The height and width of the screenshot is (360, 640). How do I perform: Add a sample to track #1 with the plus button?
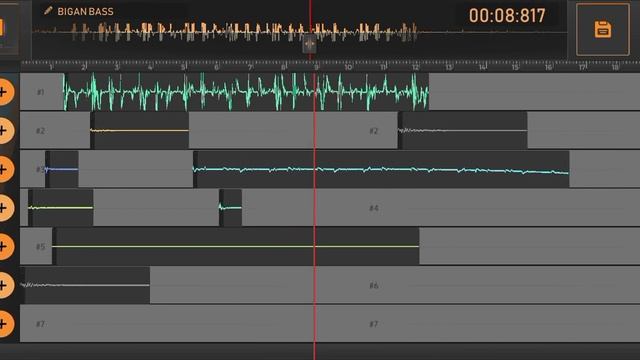point(4,92)
